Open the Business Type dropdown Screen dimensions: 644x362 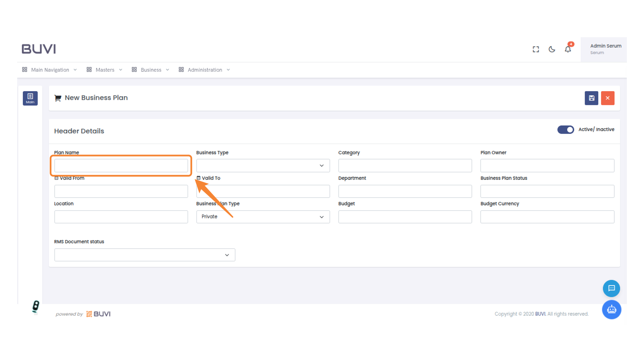tap(263, 166)
